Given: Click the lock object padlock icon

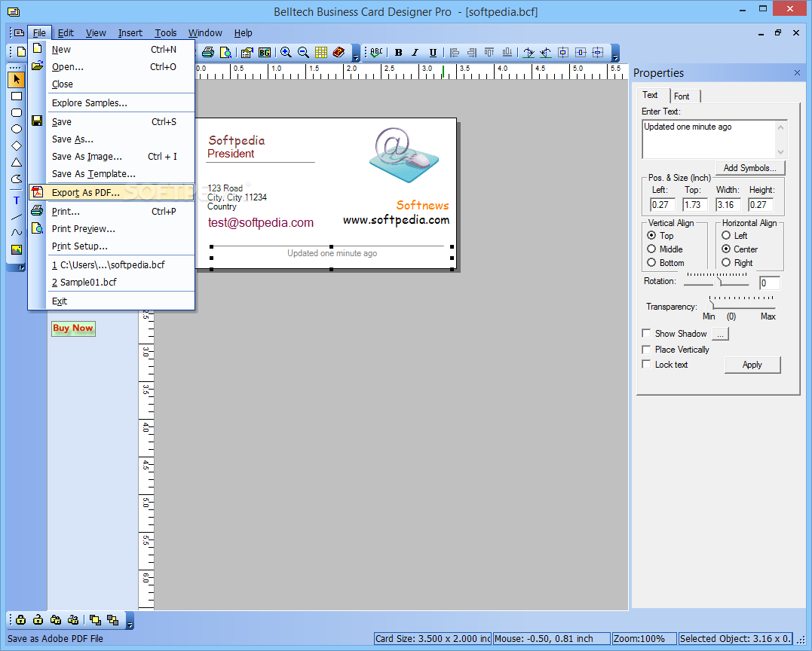Looking at the screenshot, I should [x=20, y=619].
